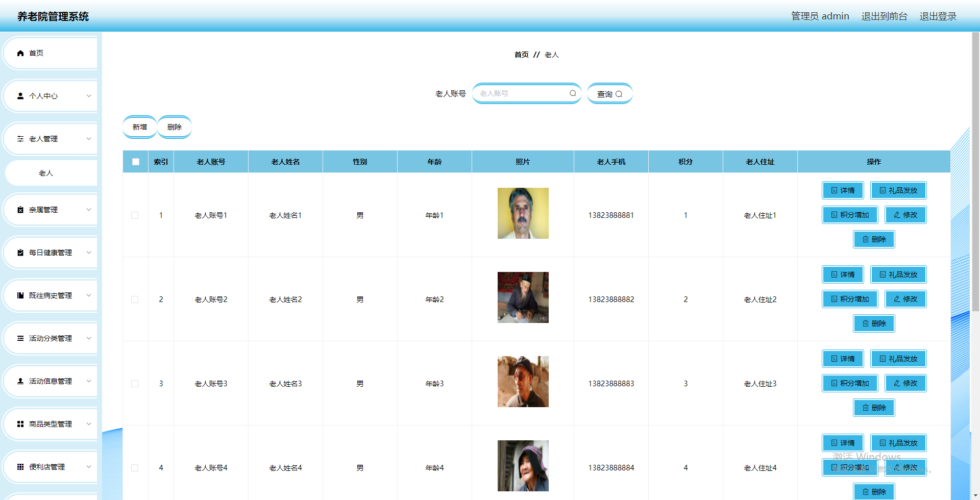
Task: Click the person icon for 个人中心
Action: (20, 96)
